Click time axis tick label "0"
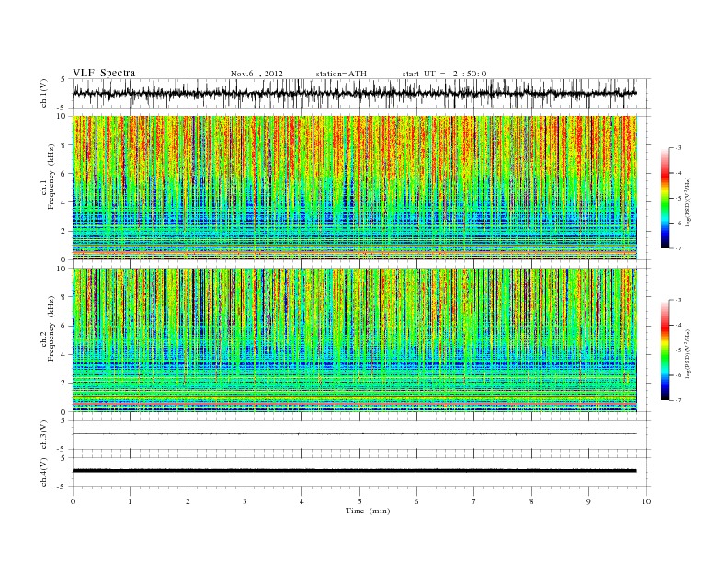The height and width of the screenshot is (563, 728). pyautogui.click(x=73, y=501)
